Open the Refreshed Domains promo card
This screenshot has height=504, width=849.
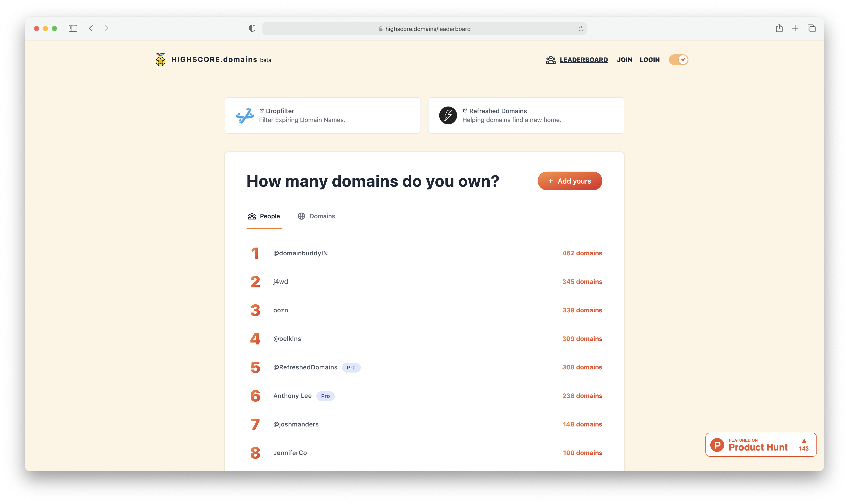(526, 115)
